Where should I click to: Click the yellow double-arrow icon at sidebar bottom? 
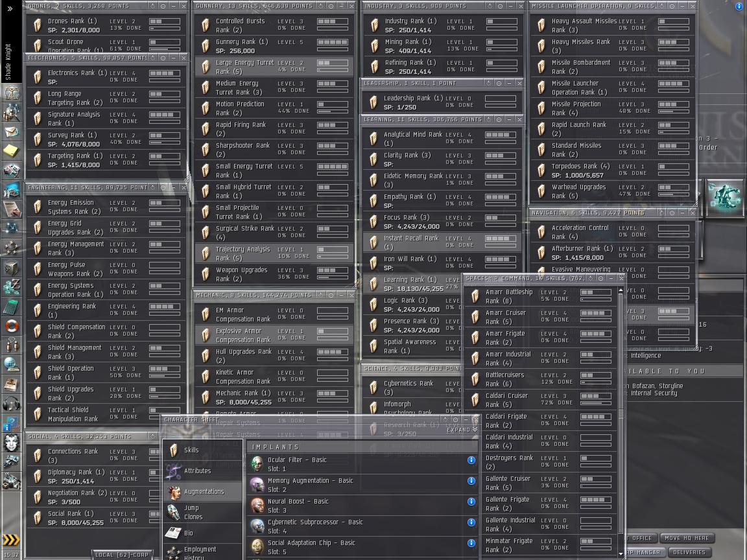click(x=11, y=539)
